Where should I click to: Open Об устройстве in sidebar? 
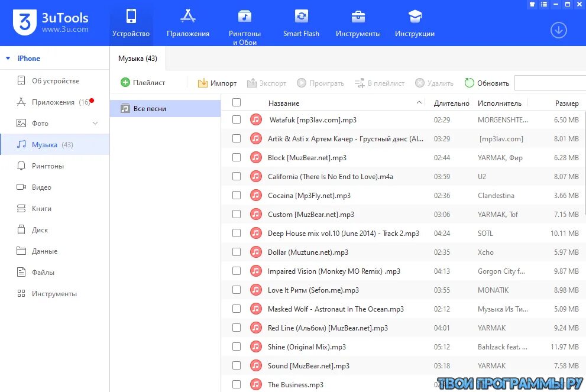(x=55, y=81)
